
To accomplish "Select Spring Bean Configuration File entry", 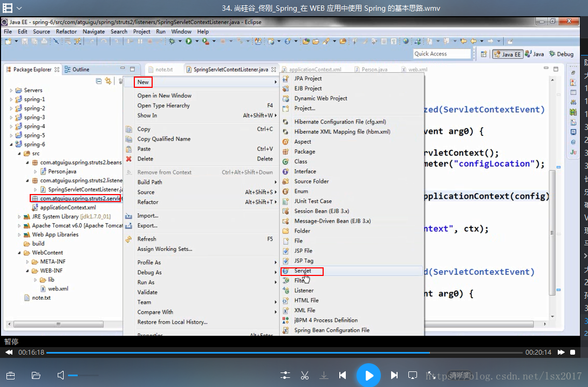I will coord(332,330).
